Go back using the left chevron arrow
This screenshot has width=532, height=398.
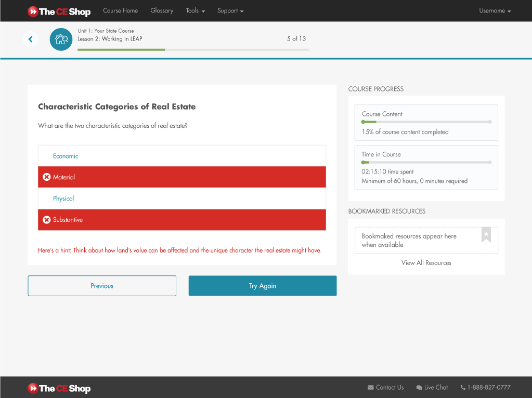31,39
